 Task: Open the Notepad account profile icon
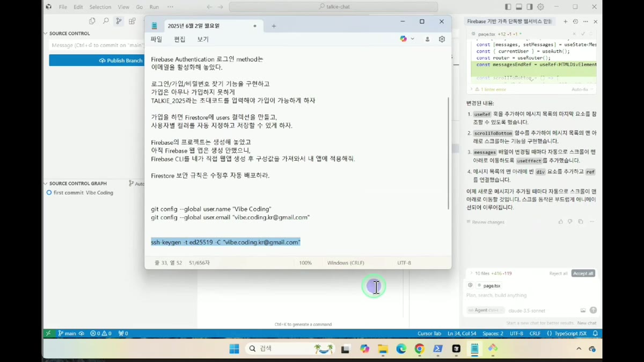pos(427,39)
